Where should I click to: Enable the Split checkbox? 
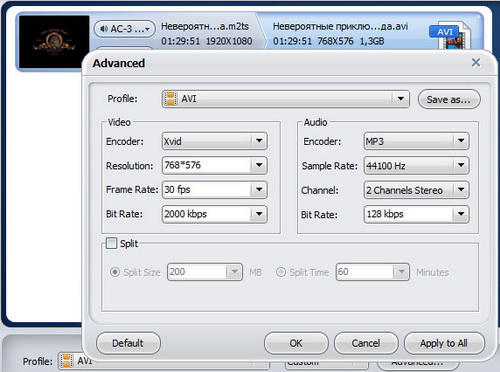(x=112, y=243)
